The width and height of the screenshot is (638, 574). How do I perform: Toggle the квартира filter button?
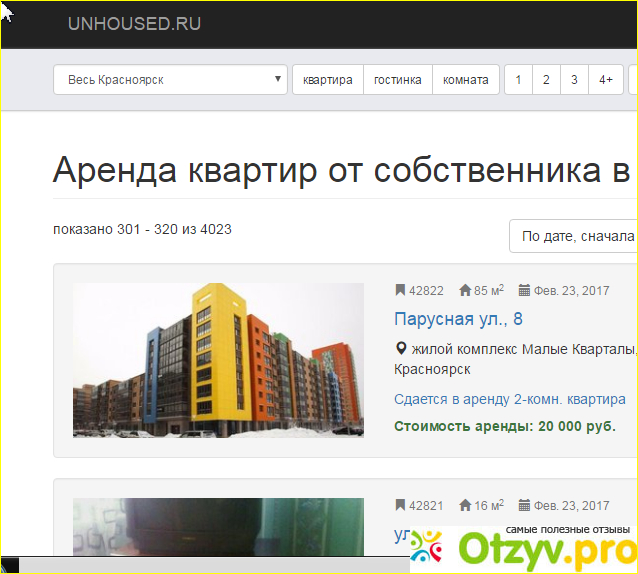(327, 80)
